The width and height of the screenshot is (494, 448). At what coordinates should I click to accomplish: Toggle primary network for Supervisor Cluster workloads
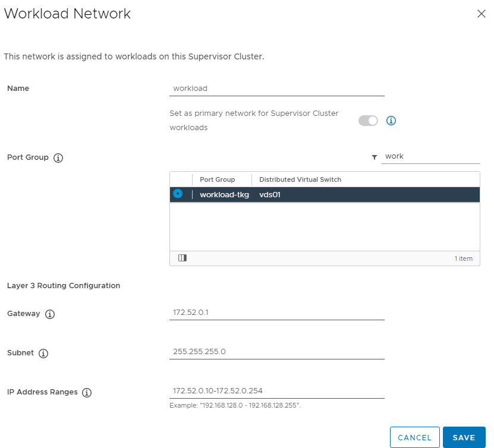[368, 121]
